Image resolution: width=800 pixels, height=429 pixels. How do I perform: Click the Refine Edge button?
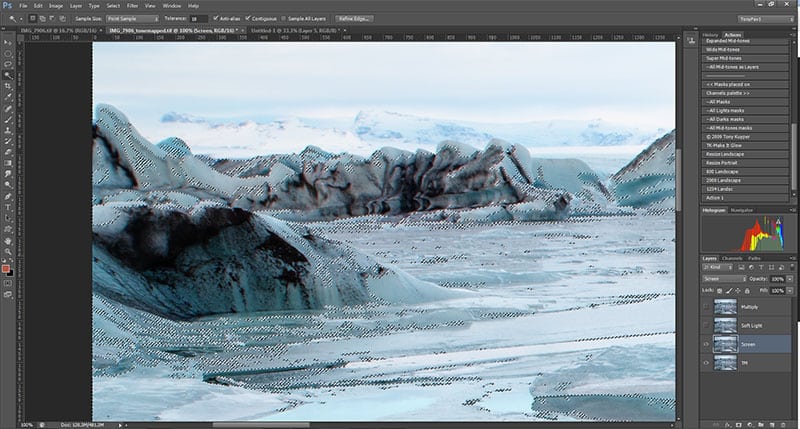pyautogui.click(x=354, y=18)
